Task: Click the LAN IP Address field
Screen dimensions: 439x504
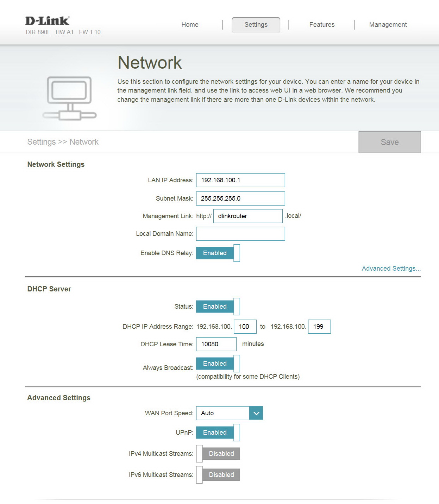Action: pyautogui.click(x=240, y=180)
